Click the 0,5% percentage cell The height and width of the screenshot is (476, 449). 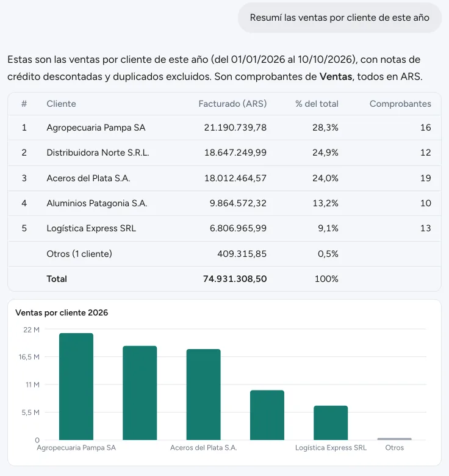[328, 254]
